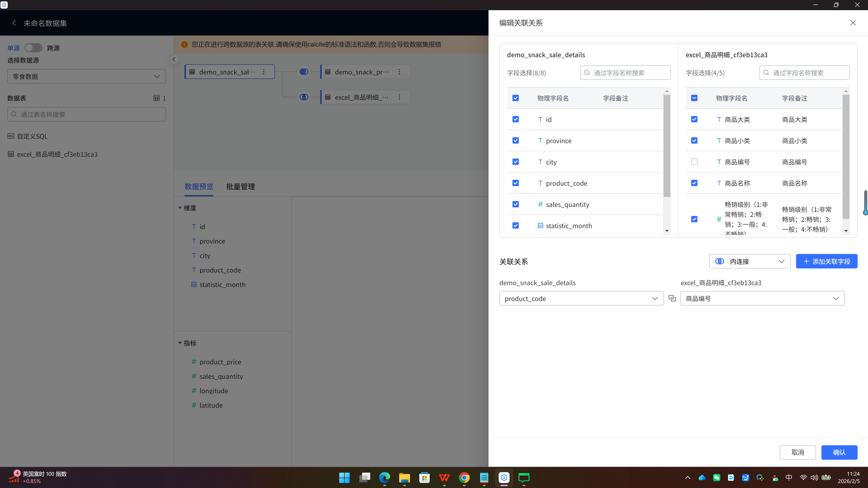
Task: Click back arrow next to 未命名数据集
Action: pyautogui.click(x=14, y=23)
